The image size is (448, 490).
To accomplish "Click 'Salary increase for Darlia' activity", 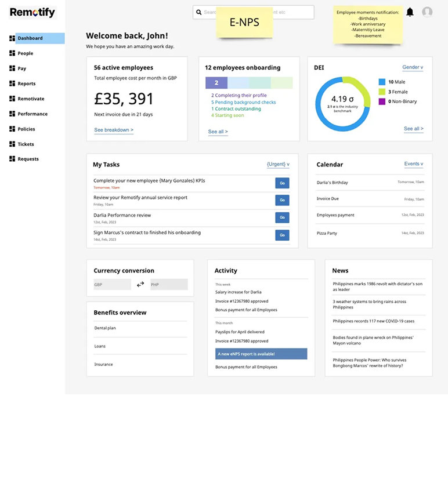I will (x=239, y=292).
